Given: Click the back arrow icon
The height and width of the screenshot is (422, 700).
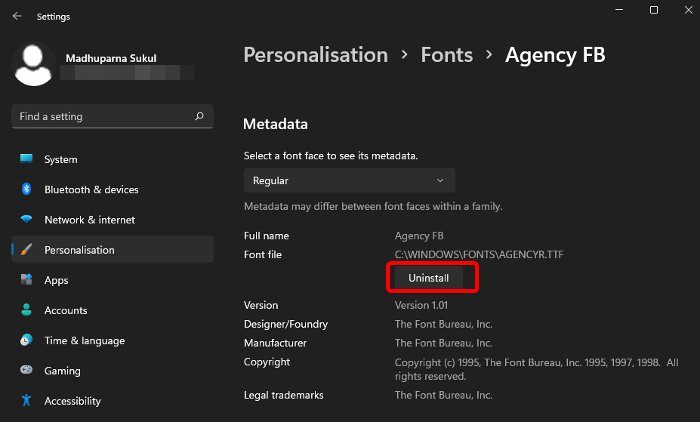Looking at the screenshot, I should pyautogui.click(x=17, y=16).
